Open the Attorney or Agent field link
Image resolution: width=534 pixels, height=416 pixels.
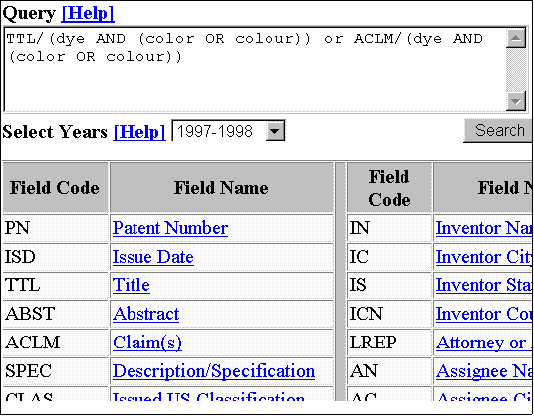(484, 342)
